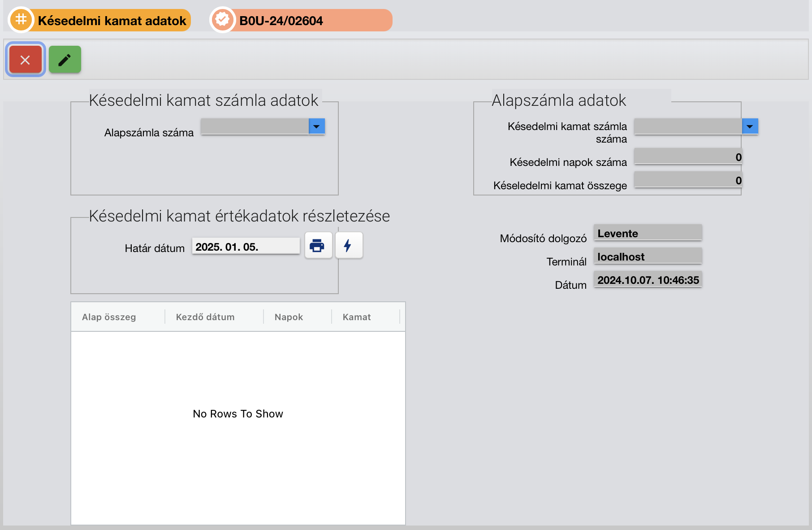Click the Alapszámla száma combo box field
This screenshot has height=530, width=812.
tap(255, 126)
